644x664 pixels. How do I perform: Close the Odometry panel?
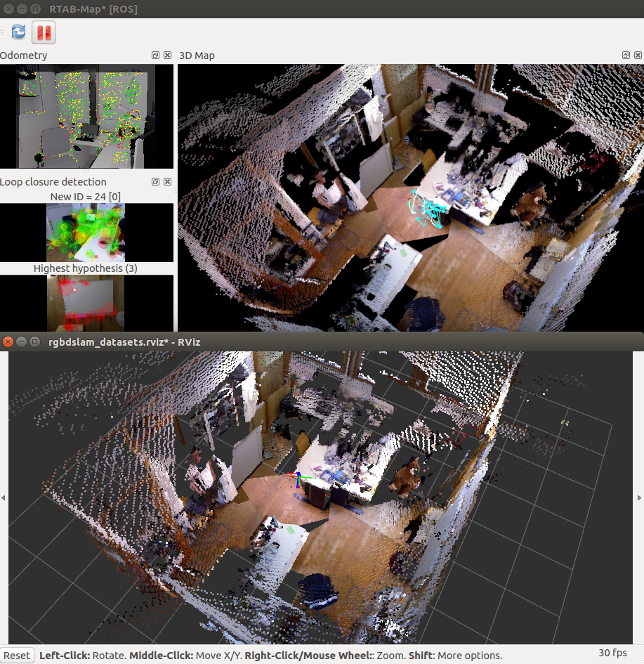[x=167, y=56]
